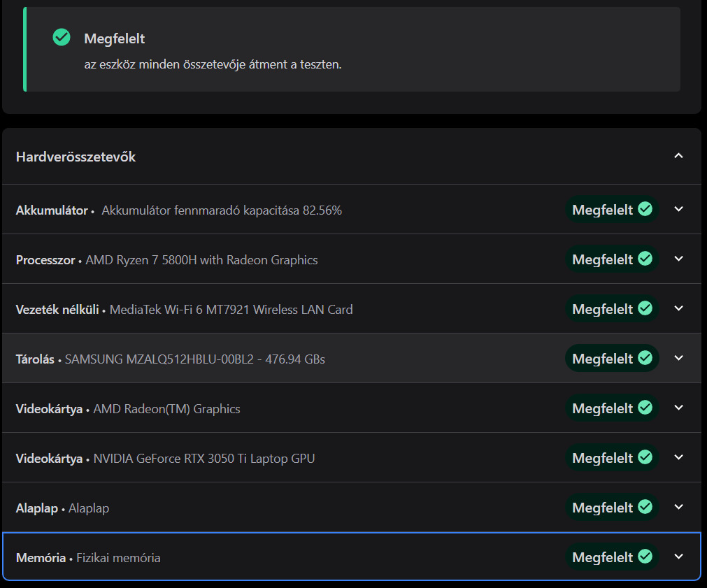Click the Processzor row's green check icon
The image size is (707, 588).
pos(645,259)
